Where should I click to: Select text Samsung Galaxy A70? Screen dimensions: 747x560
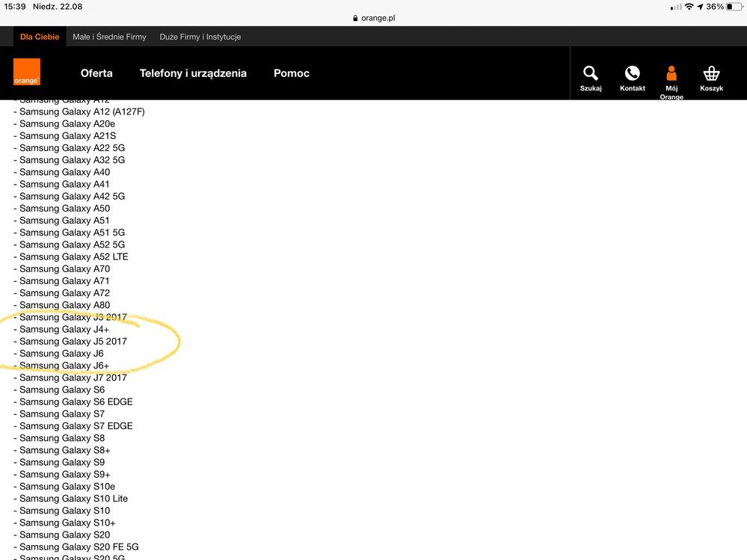pos(65,268)
